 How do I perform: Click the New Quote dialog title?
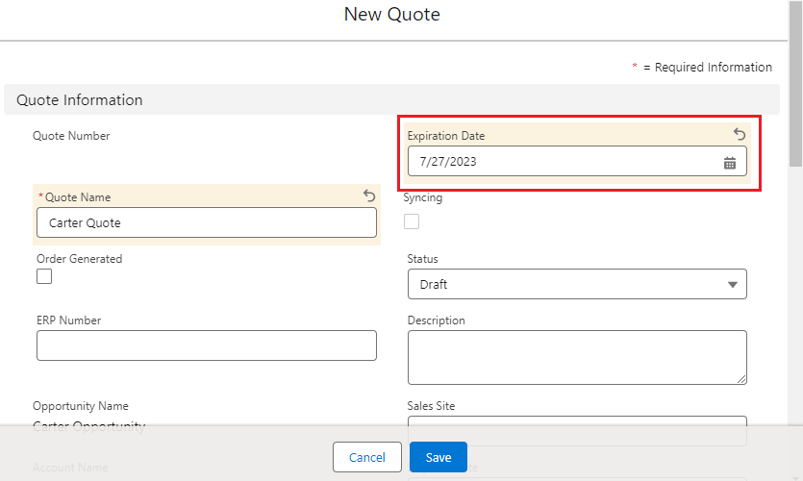click(392, 14)
